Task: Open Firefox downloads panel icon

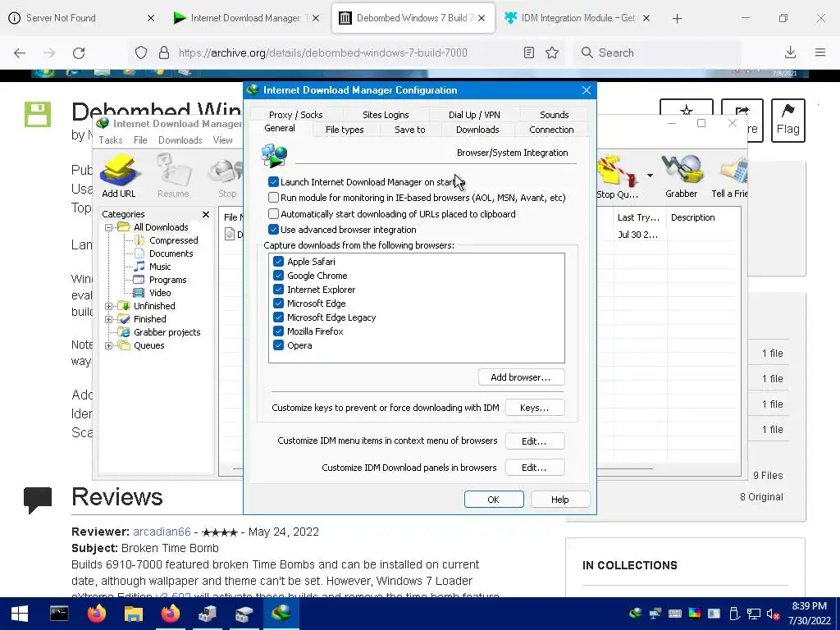Action: [790, 52]
